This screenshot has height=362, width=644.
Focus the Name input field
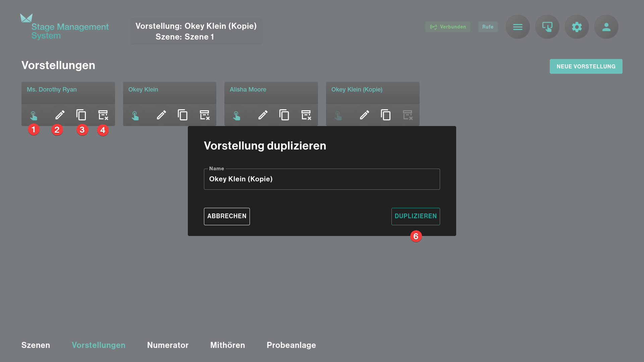322,179
